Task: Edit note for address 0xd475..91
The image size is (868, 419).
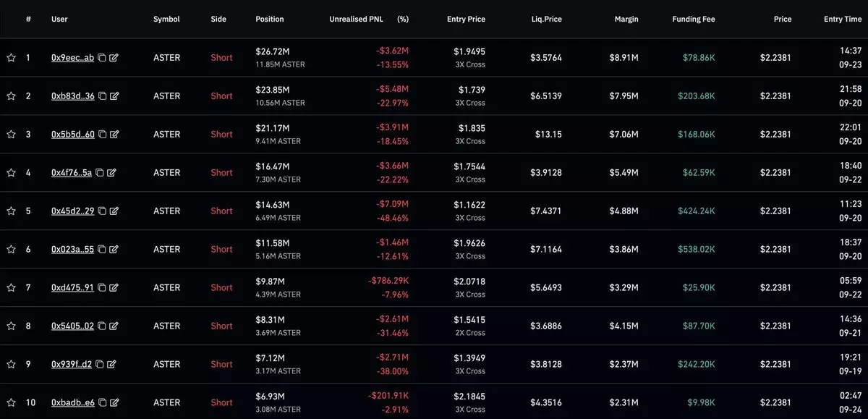Action: [x=114, y=288]
